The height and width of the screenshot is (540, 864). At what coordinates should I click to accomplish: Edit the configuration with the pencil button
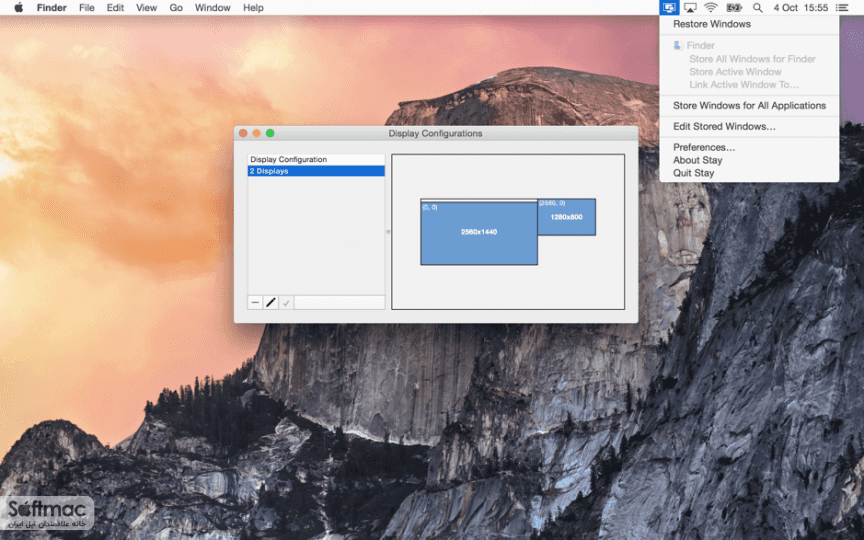pyautogui.click(x=271, y=303)
